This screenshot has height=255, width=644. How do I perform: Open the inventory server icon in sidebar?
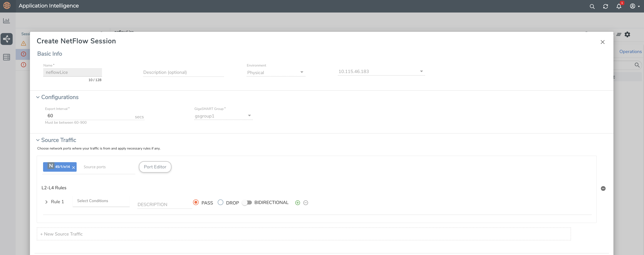(x=6, y=57)
